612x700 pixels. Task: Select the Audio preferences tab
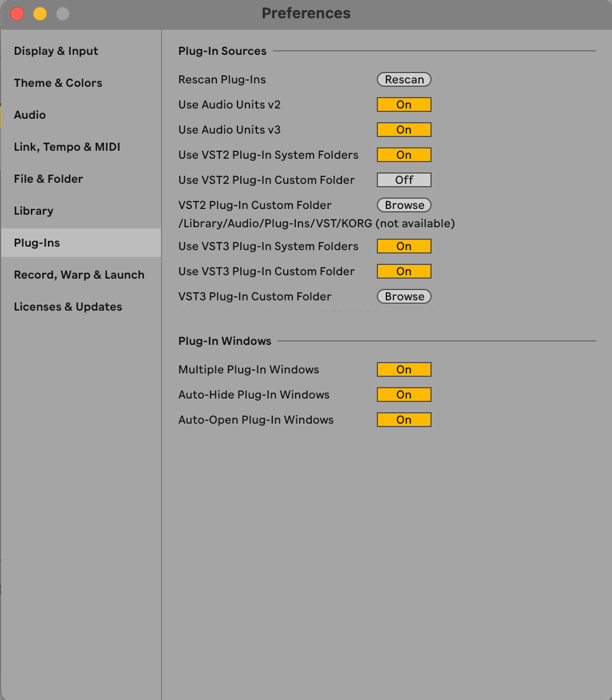click(x=30, y=115)
